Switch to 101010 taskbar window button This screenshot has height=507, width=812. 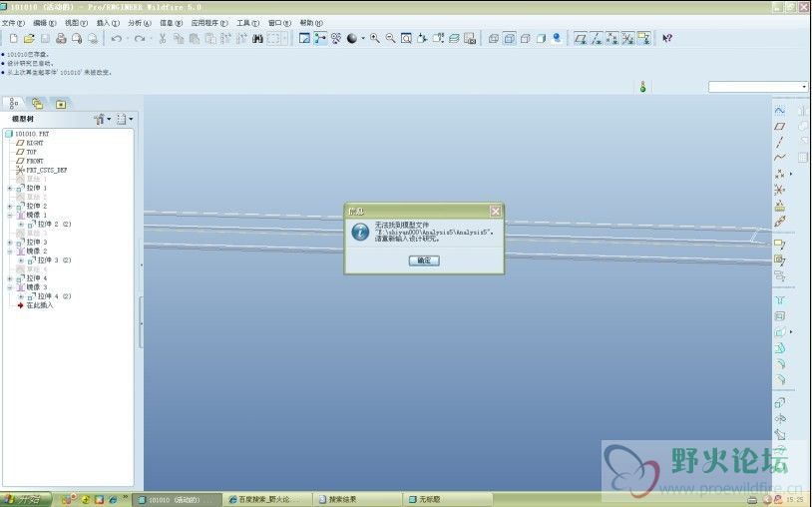[178, 500]
